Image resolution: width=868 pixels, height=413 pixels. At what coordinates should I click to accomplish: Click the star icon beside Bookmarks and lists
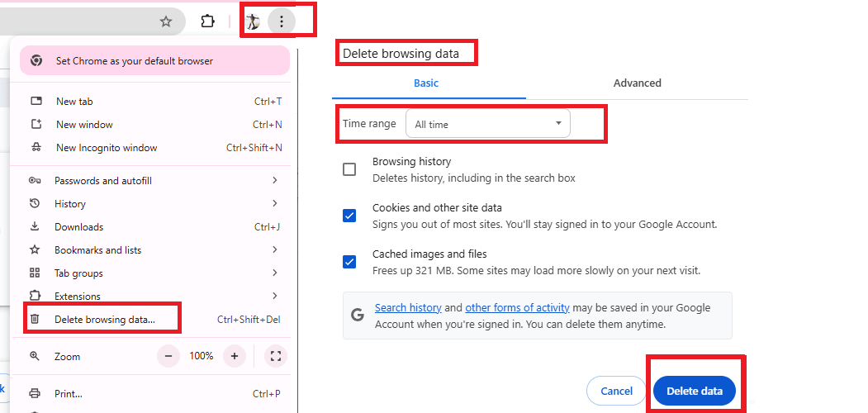click(x=35, y=250)
